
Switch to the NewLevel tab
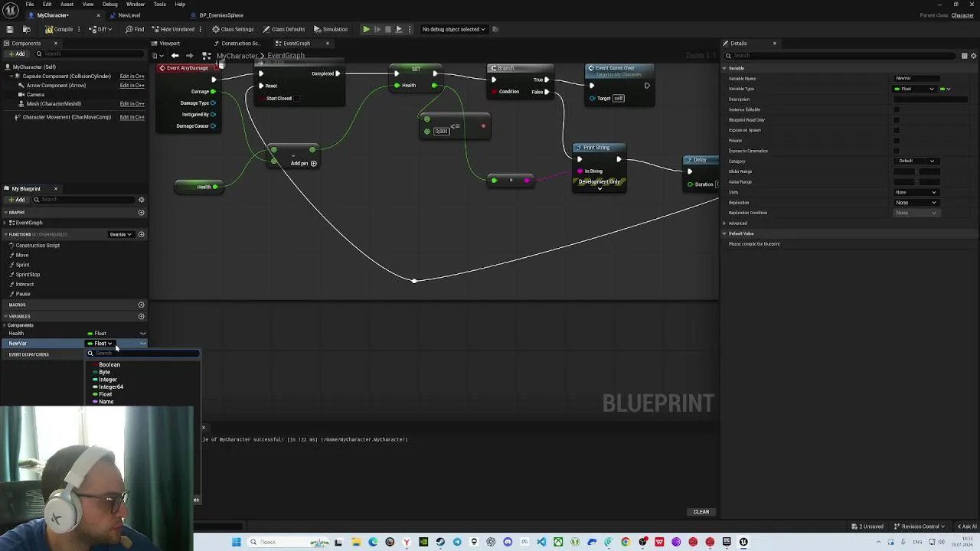(129, 15)
